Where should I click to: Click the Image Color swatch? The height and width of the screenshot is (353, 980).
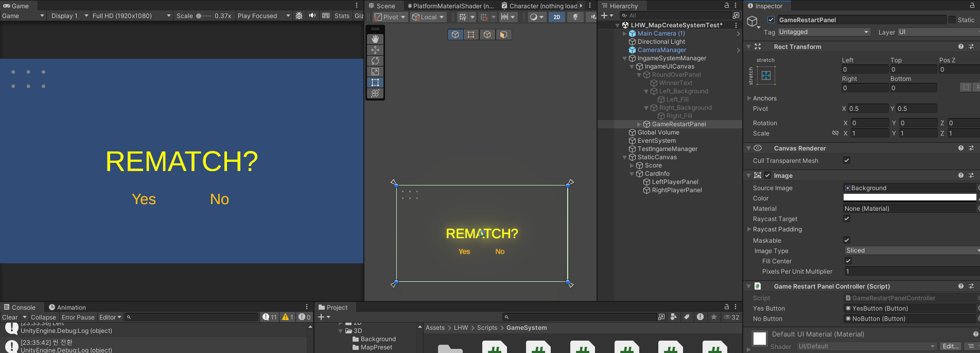pos(909,198)
